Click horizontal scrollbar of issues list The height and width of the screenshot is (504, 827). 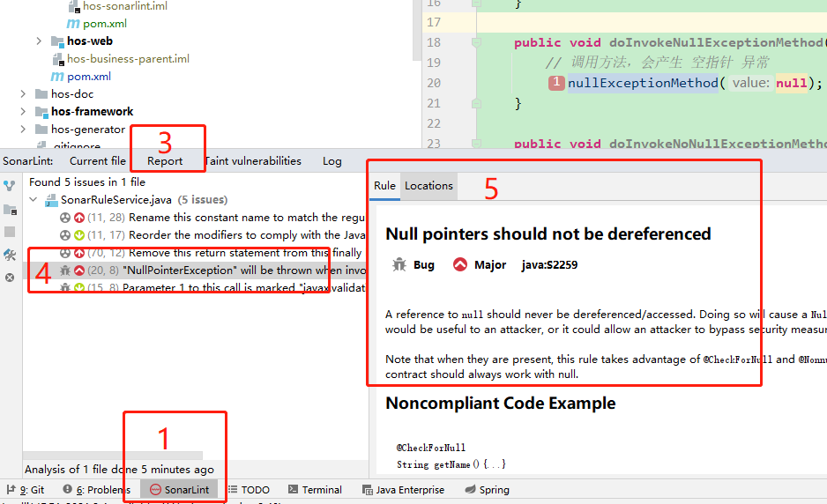pyautogui.click(x=113, y=455)
